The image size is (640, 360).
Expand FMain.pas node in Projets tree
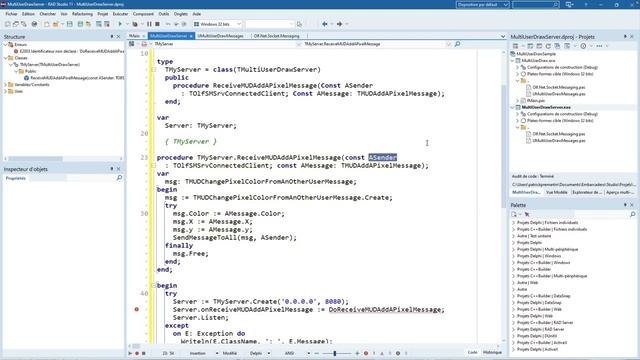click(x=518, y=100)
